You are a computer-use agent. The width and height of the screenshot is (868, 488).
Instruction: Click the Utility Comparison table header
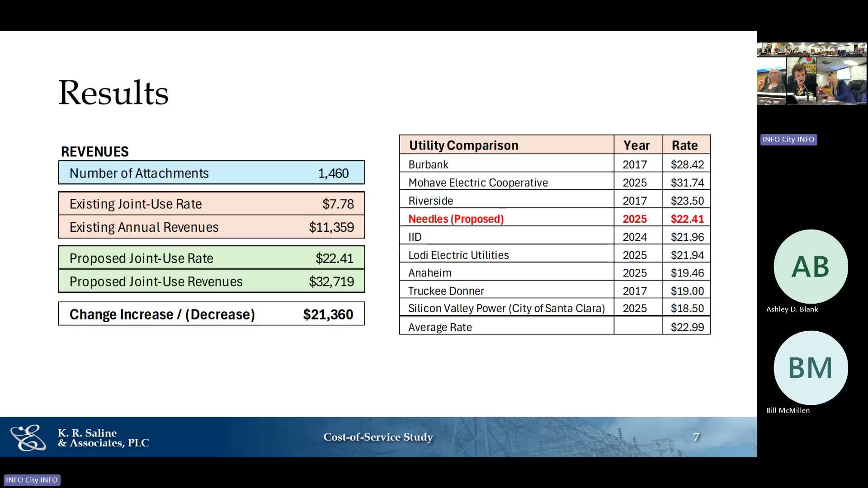(463, 145)
